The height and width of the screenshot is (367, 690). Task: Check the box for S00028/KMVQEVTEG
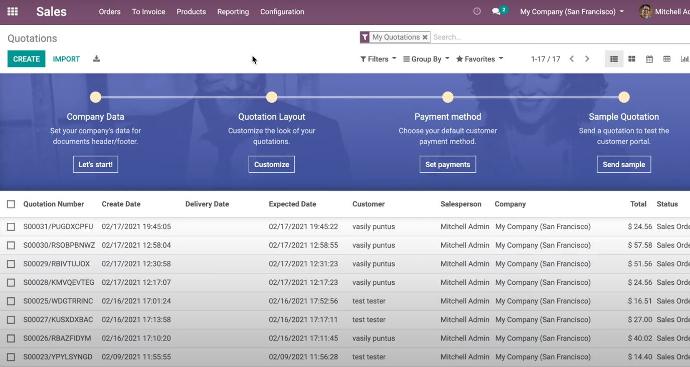(11, 283)
